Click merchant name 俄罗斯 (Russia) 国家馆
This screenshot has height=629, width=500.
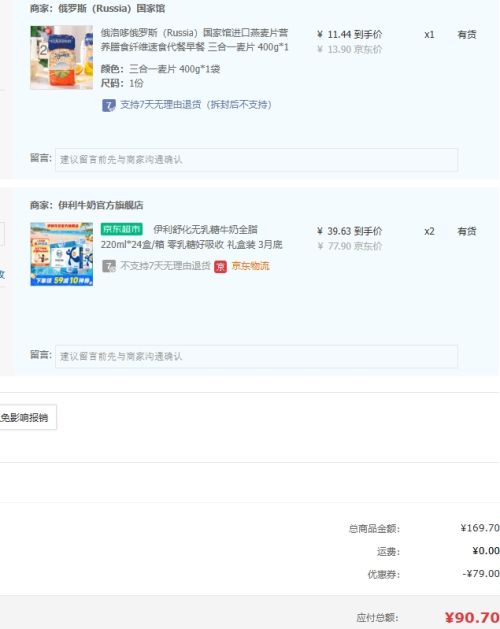pyautogui.click(x=112, y=8)
